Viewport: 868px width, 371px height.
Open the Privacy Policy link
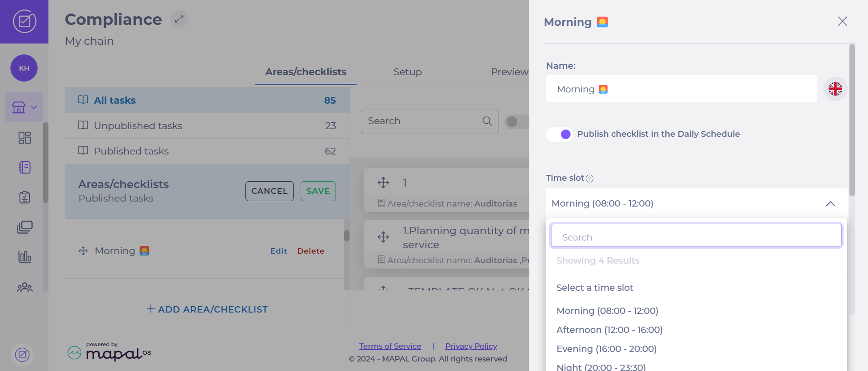point(471,346)
